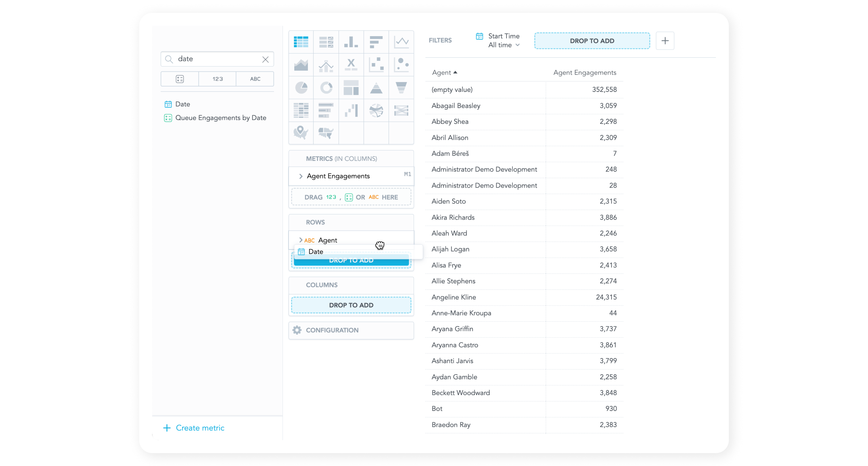868x466 pixels.
Task: Select the column chart visualization
Action: click(351, 42)
